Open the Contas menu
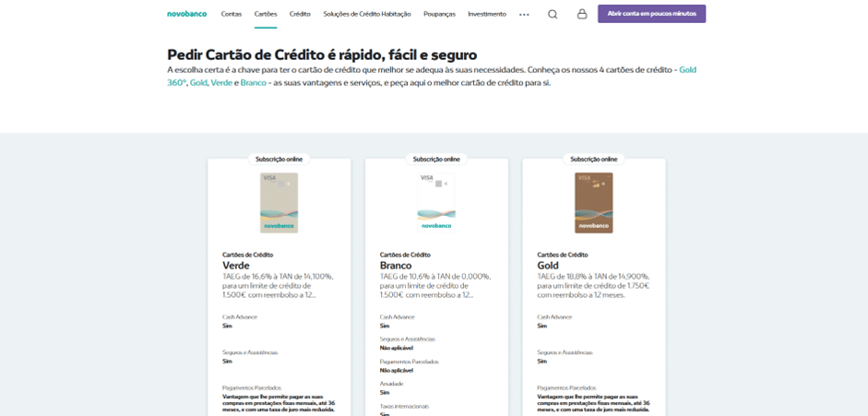 (232, 15)
